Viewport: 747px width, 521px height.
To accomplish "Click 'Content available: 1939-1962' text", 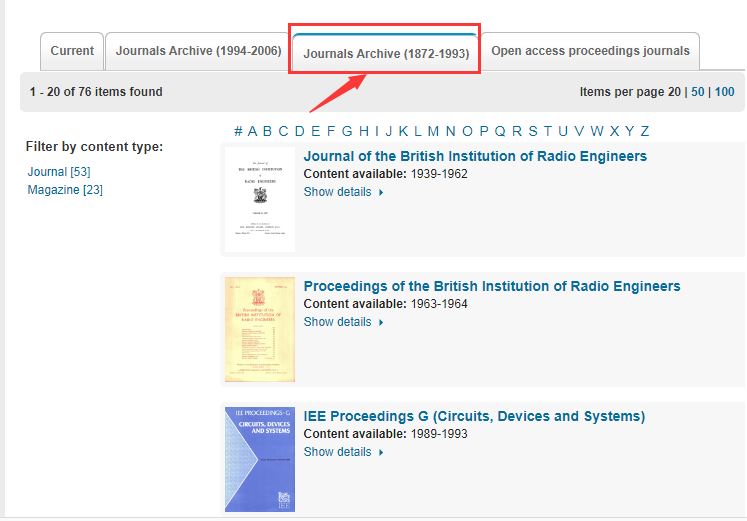I will (x=385, y=174).
